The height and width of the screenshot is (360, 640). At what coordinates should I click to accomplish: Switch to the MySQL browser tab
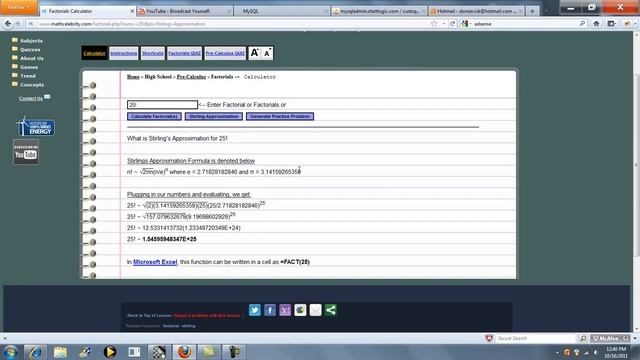[x=282, y=11]
